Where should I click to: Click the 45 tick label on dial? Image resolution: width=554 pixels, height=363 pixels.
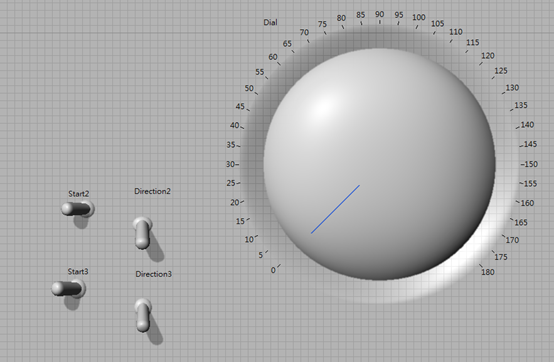pos(240,106)
